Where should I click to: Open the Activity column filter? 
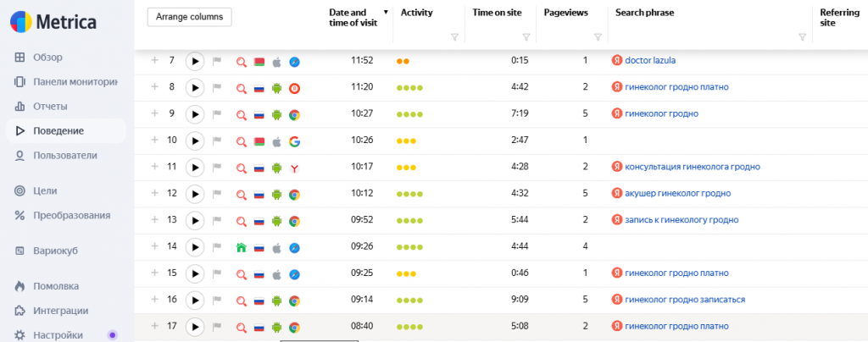[454, 37]
